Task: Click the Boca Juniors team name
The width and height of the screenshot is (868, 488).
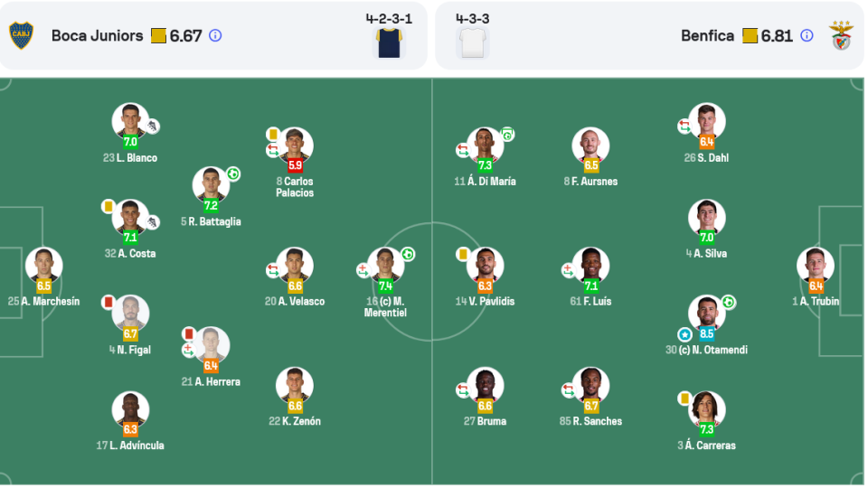Action: pos(97,36)
